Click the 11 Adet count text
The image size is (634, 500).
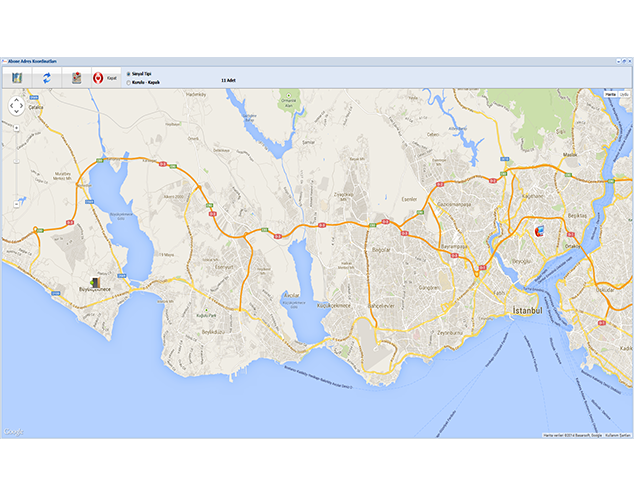tap(228, 80)
